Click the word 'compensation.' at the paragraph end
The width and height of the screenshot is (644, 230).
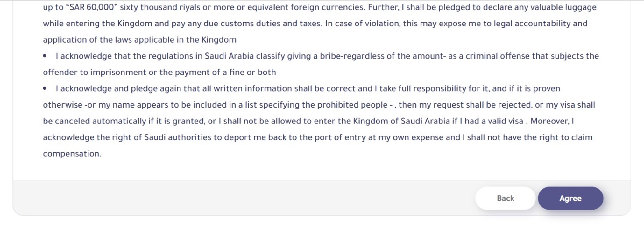[x=72, y=154]
